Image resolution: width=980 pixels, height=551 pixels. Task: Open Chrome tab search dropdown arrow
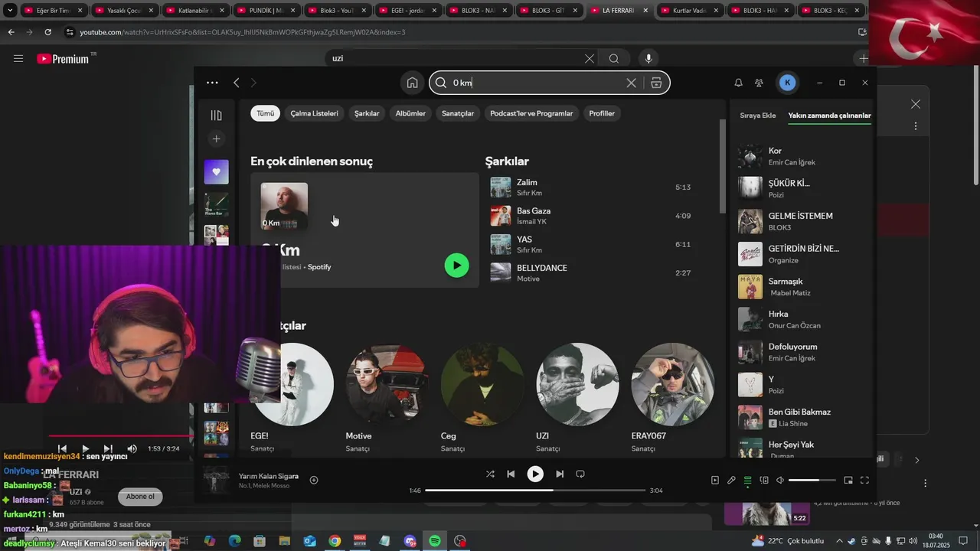(x=11, y=11)
